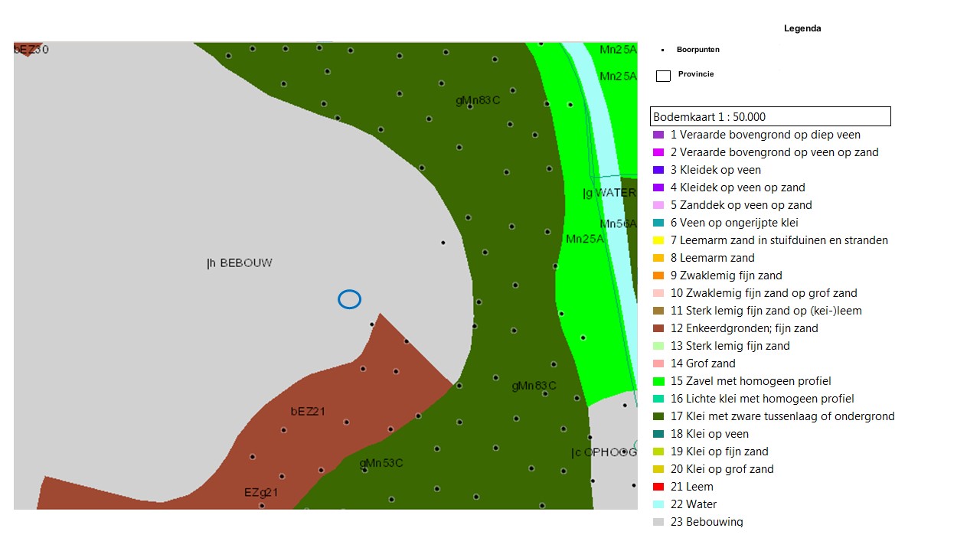Viewport: 980px width, 551px height.
Task: Select the Klei met zware tussenlaag swatch
Action: point(658,416)
